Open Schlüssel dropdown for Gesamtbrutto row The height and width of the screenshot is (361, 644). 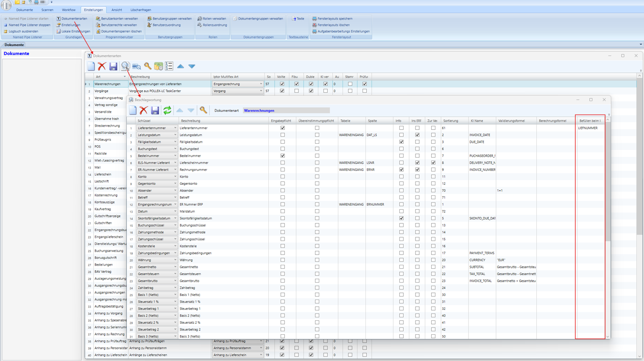(x=175, y=280)
